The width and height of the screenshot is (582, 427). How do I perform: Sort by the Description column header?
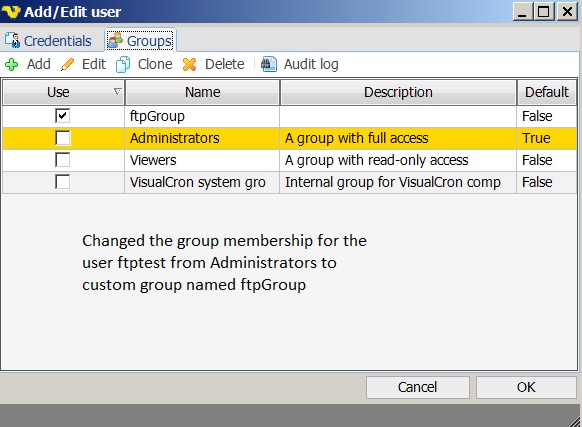pos(398,92)
